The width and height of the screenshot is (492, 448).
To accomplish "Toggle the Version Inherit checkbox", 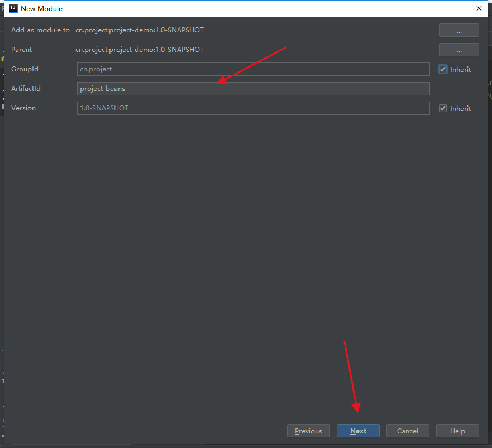I will pos(443,108).
